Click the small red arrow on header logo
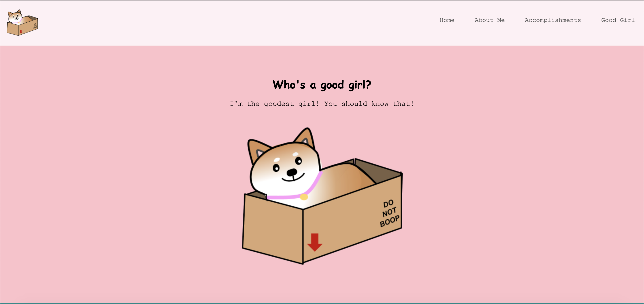 pos(21,31)
